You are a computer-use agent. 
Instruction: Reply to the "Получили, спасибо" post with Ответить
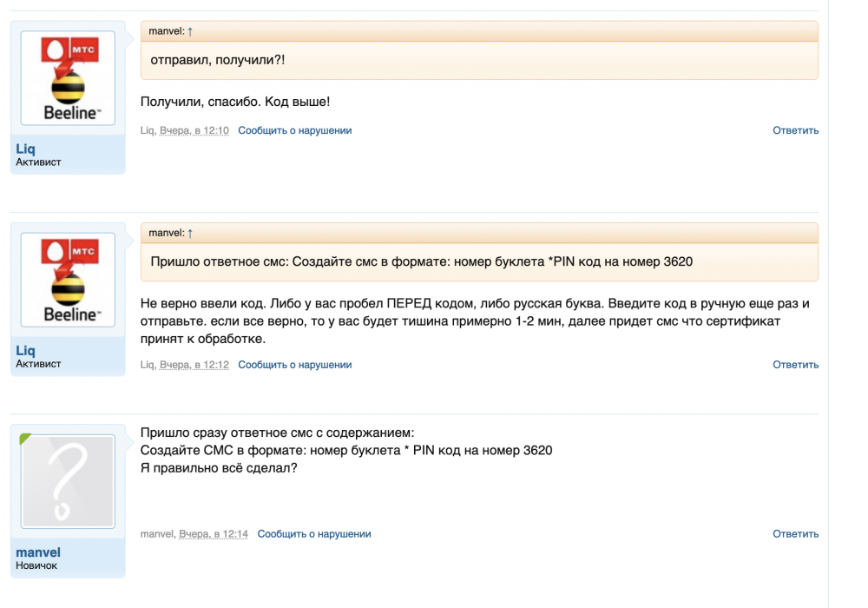pyautogui.click(x=795, y=130)
